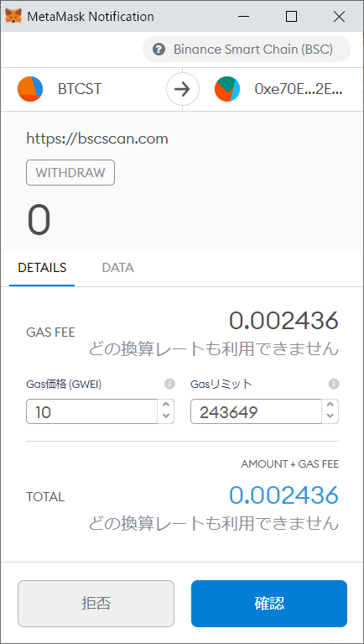Confirm the transaction with 確認 button
The height and width of the screenshot is (644, 364).
tap(269, 604)
